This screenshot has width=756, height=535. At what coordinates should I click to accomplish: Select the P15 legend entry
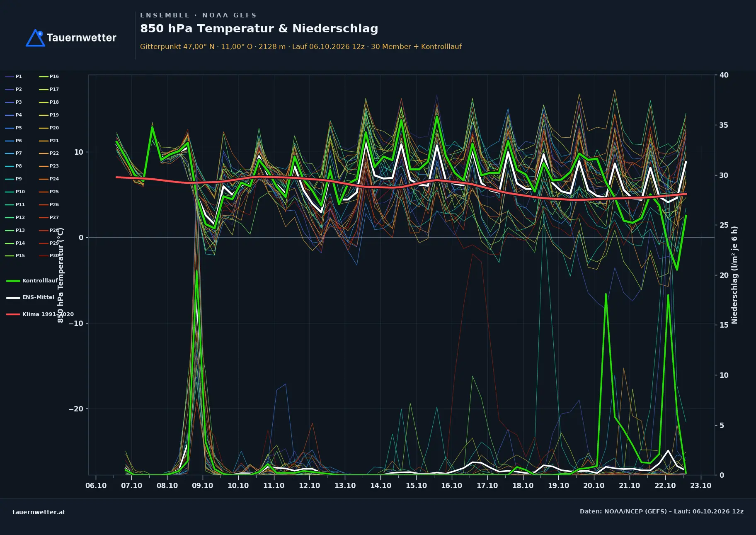[x=15, y=255]
